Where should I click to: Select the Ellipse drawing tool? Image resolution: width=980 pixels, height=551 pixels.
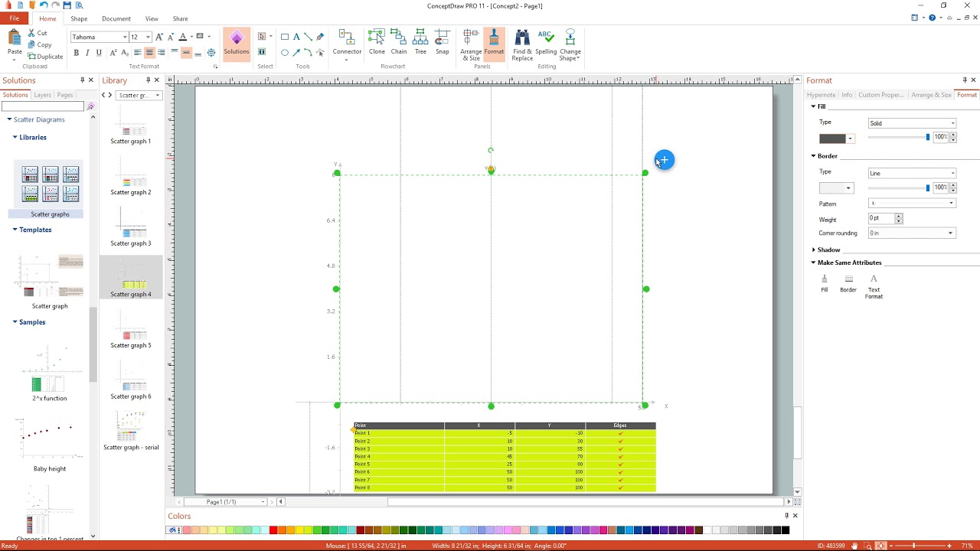pos(285,53)
